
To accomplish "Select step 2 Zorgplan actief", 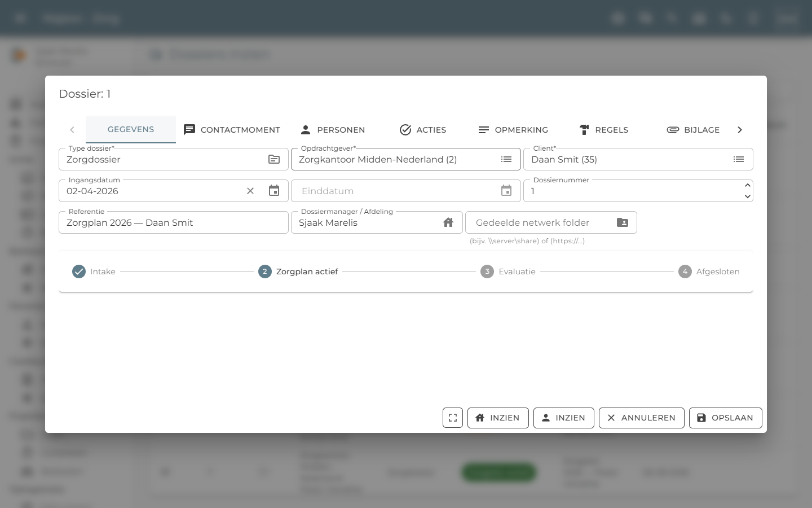I will click(x=298, y=271).
